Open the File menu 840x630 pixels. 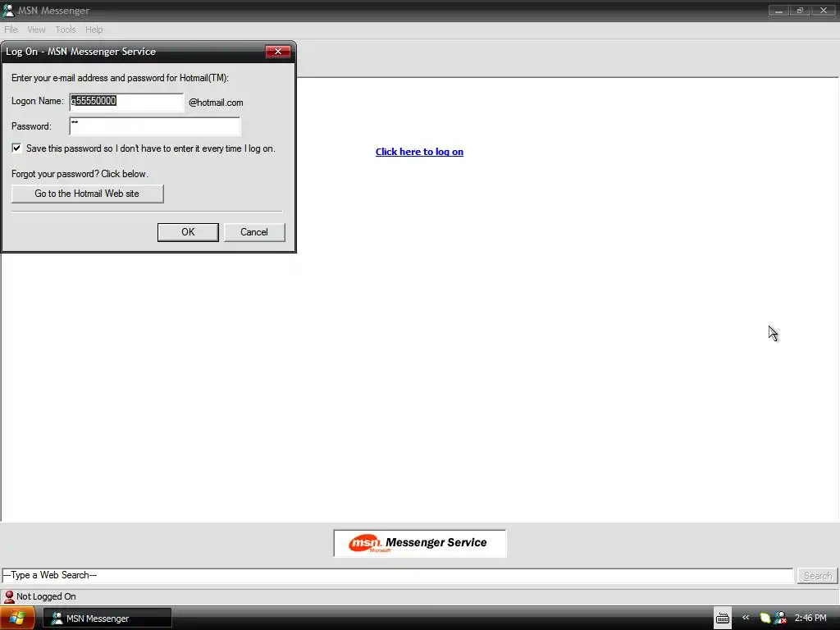[x=11, y=30]
